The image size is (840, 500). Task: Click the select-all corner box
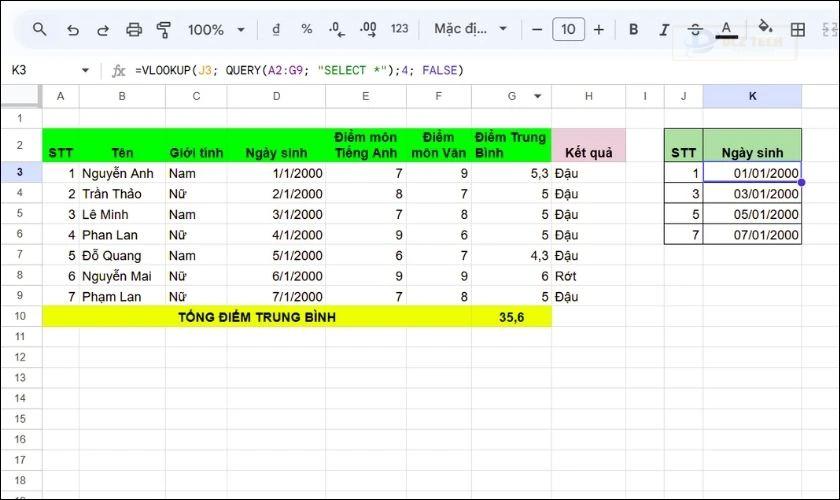(21, 96)
